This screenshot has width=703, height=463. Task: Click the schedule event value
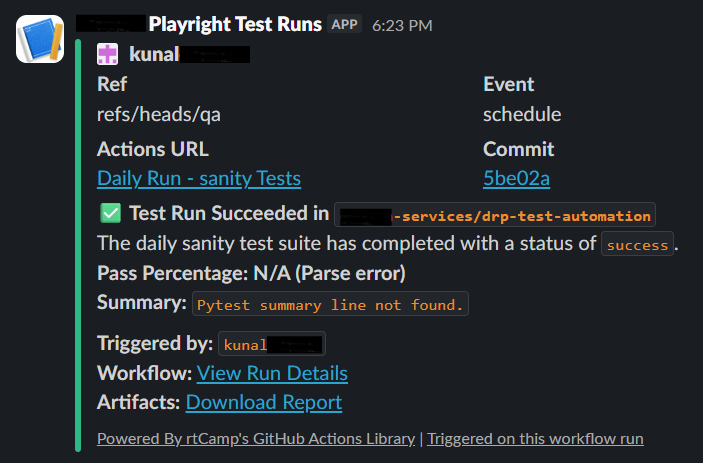point(522,114)
